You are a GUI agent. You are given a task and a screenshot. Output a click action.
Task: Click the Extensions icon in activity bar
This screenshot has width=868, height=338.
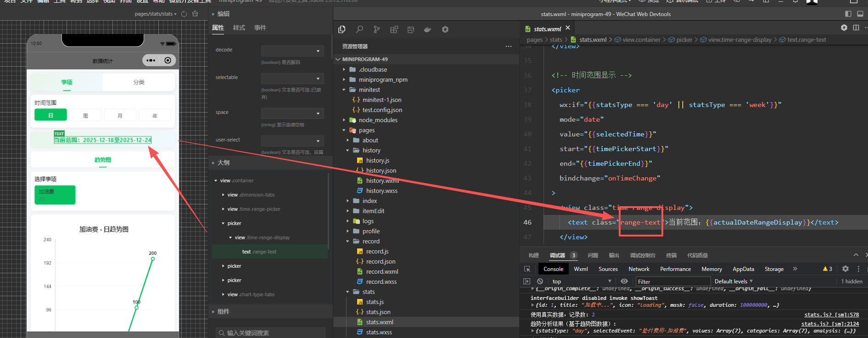(x=394, y=29)
